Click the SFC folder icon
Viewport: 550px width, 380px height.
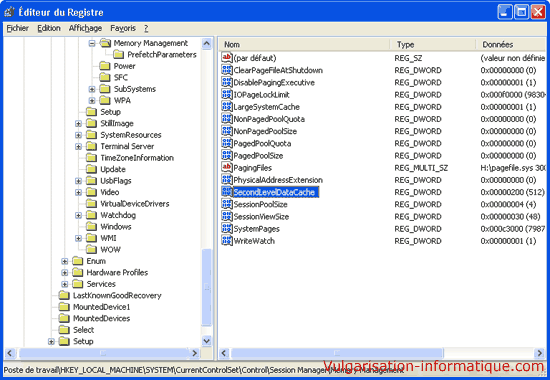coord(105,77)
